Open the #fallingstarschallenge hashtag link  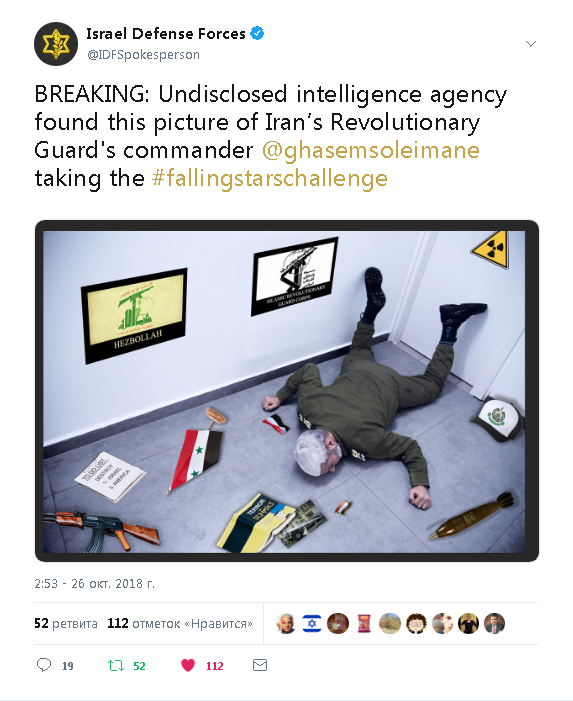click(x=270, y=178)
